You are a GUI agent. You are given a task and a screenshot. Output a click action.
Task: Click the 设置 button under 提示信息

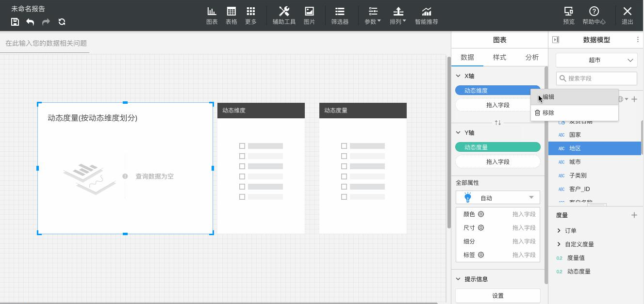[x=498, y=295]
